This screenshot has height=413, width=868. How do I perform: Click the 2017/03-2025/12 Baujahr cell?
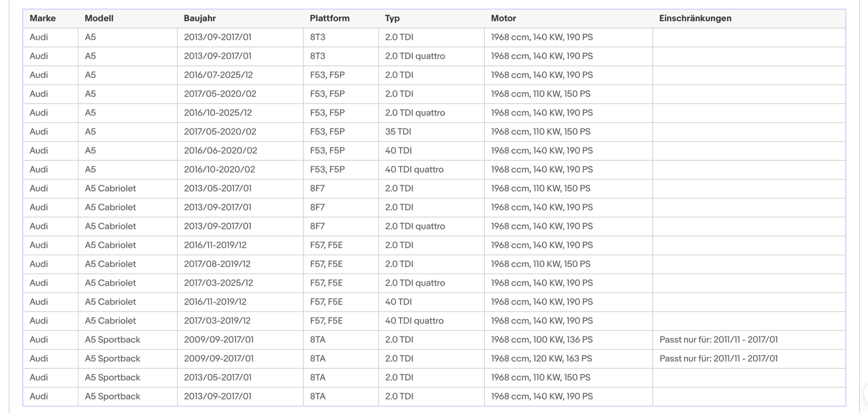pos(240,283)
